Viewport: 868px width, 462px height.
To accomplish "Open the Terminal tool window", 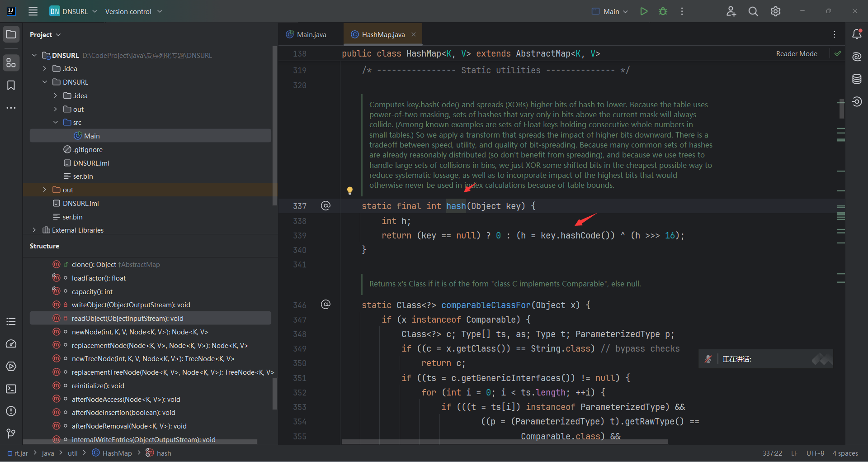I will 11,389.
